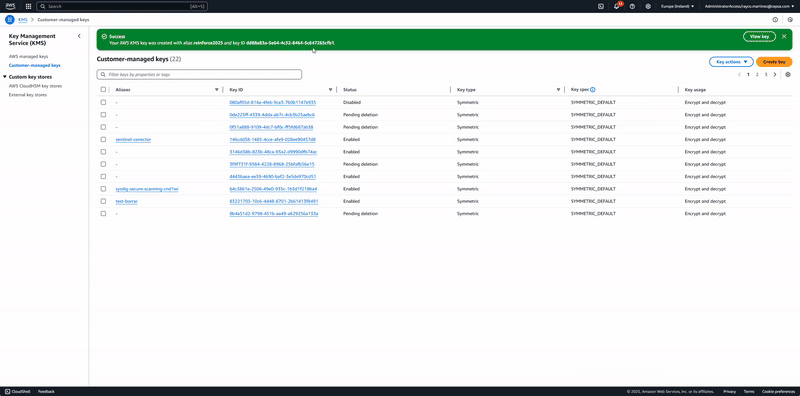Screen dimensions: 800x396
Task: Open the Terms footer link
Action: pos(748,391)
